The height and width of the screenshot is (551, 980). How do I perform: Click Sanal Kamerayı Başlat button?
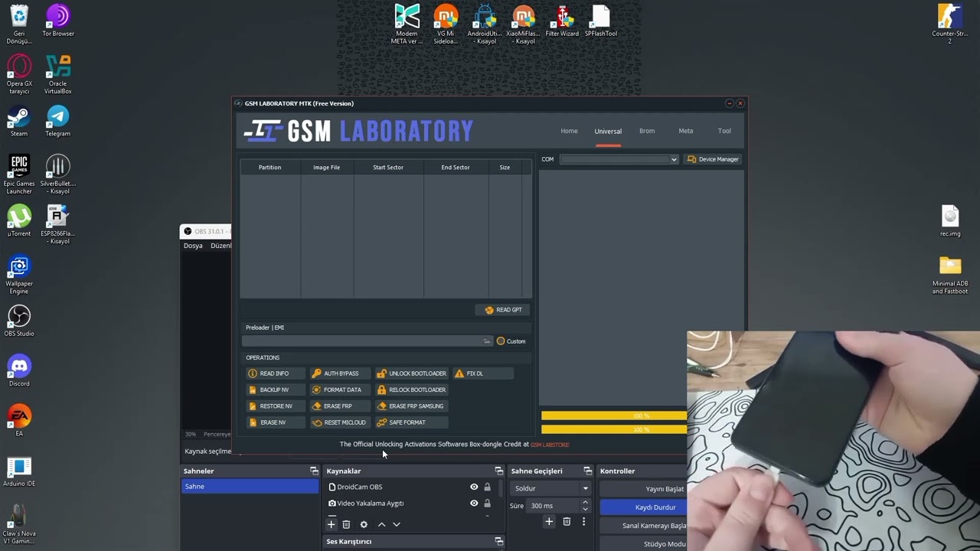pyautogui.click(x=644, y=526)
